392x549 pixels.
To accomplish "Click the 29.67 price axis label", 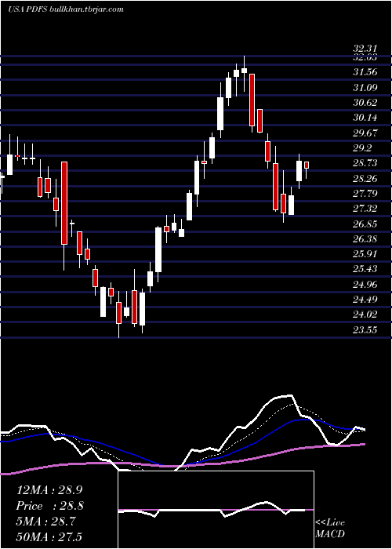I will [365, 133].
